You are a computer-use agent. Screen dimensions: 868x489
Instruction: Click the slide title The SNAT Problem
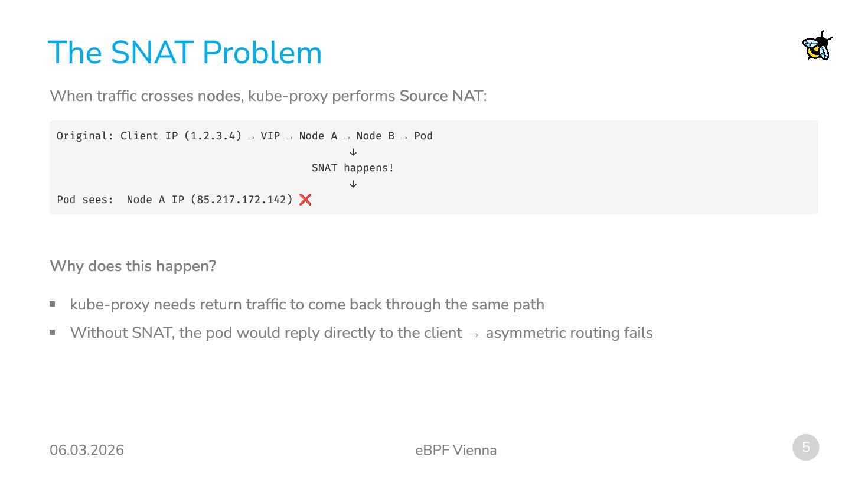pyautogui.click(x=185, y=53)
